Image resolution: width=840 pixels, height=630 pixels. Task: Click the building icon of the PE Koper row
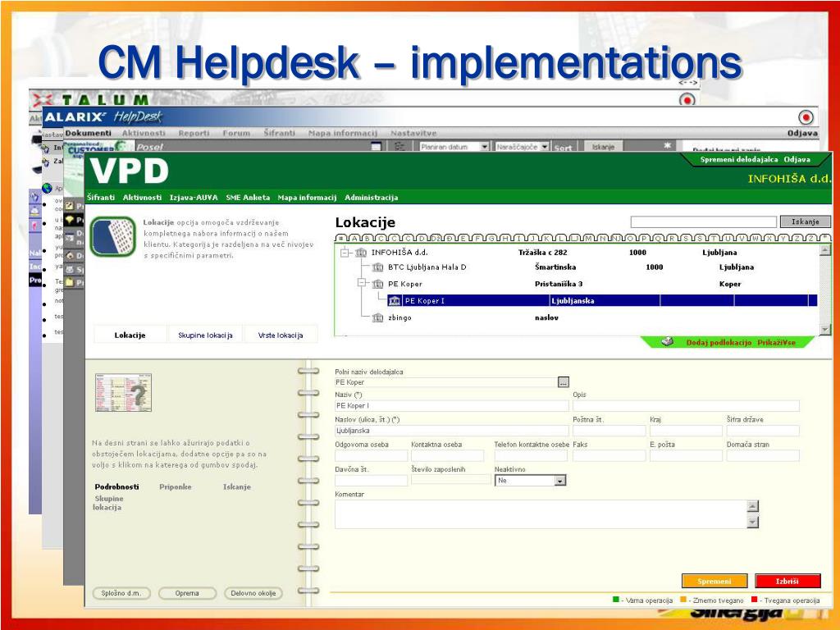coord(377,284)
